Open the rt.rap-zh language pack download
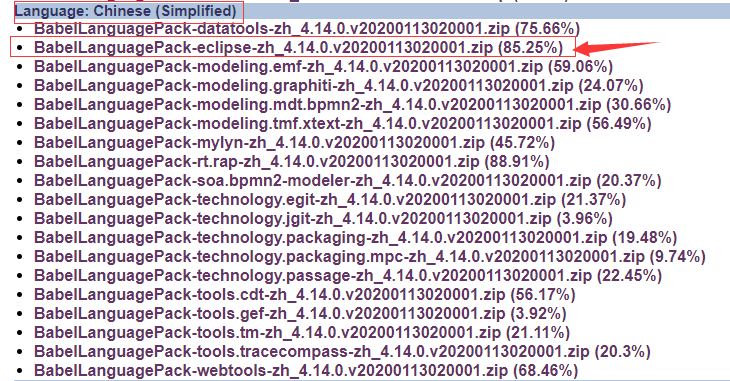 (257, 162)
